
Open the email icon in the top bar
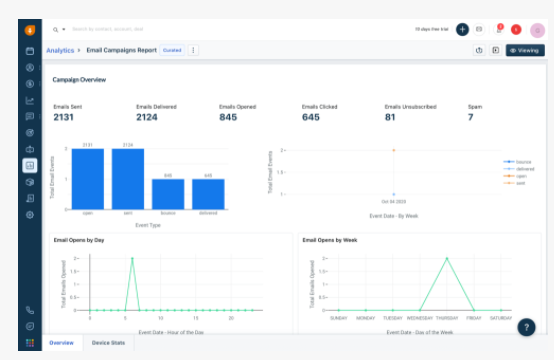479,29
